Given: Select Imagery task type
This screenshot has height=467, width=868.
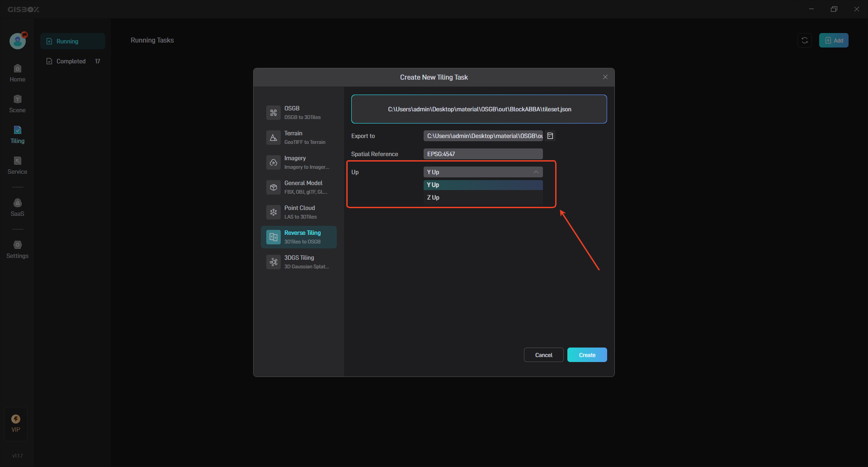Looking at the screenshot, I should [x=299, y=162].
